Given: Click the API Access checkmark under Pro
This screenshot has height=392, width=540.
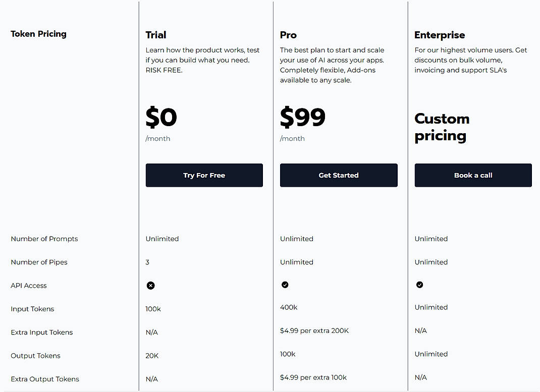Looking at the screenshot, I should pyautogui.click(x=285, y=285).
